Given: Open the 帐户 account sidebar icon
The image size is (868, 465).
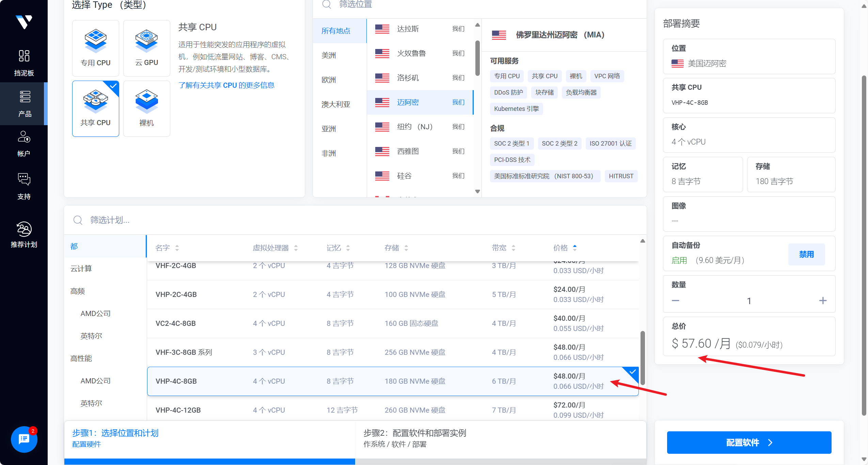Looking at the screenshot, I should 24,137.
